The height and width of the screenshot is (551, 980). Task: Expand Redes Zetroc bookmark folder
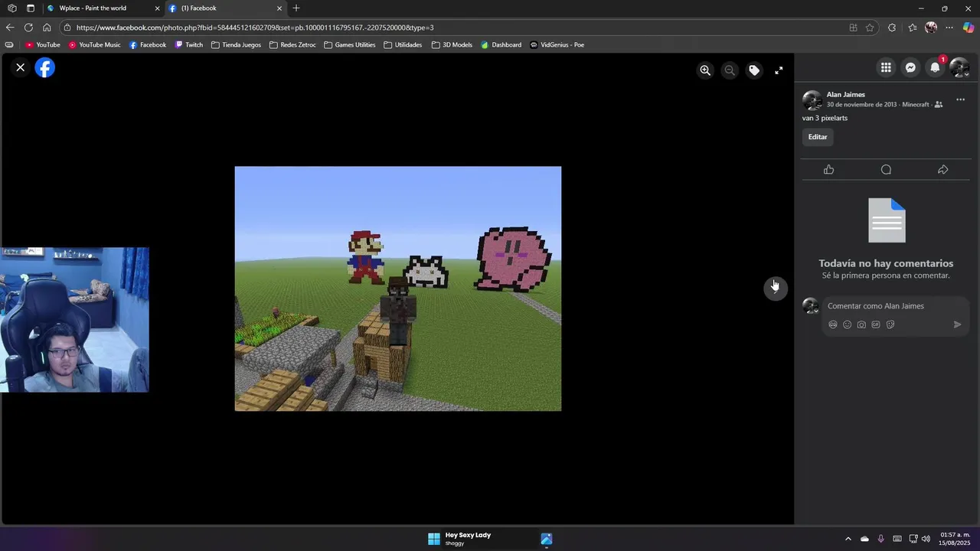(292, 45)
